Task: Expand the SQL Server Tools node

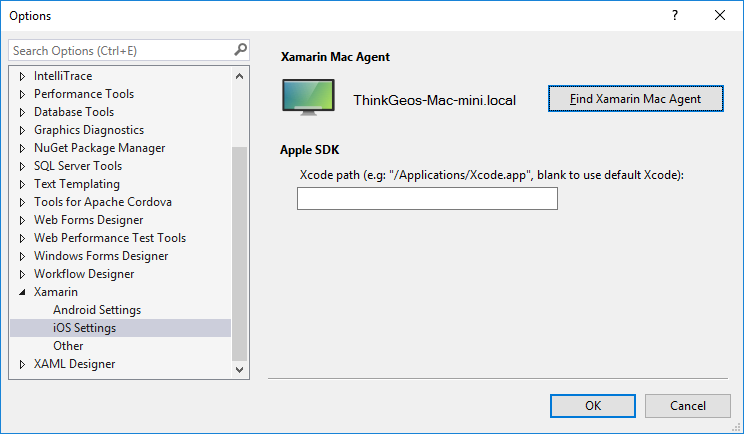Action: point(22,166)
